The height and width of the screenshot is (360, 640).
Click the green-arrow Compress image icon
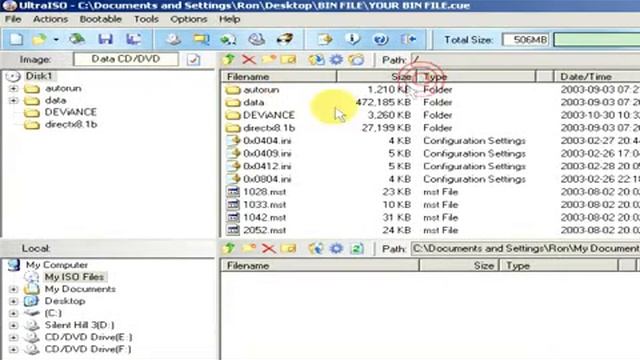click(228, 39)
